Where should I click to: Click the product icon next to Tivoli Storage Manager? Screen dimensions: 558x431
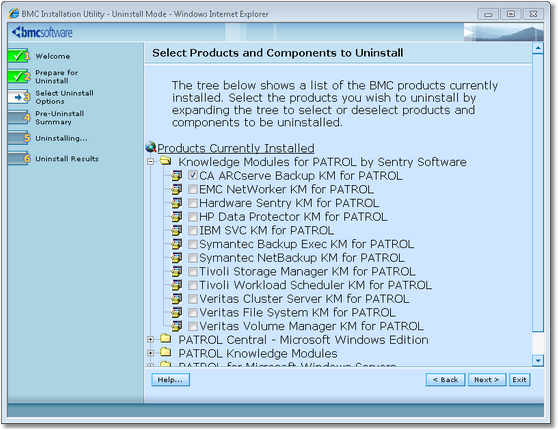176,271
